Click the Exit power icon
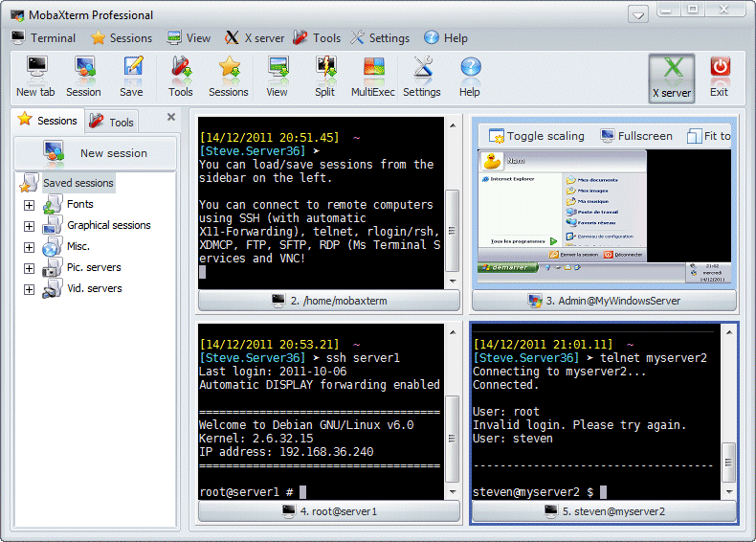 [x=719, y=77]
